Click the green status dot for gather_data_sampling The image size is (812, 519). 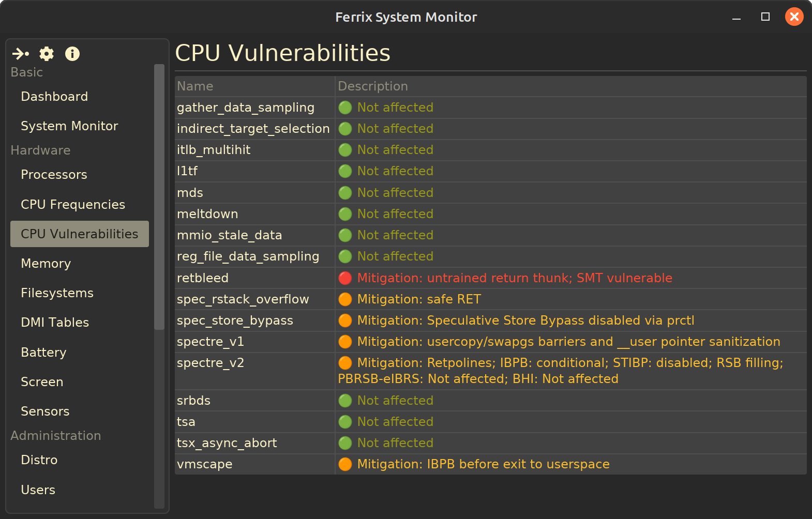(x=345, y=108)
